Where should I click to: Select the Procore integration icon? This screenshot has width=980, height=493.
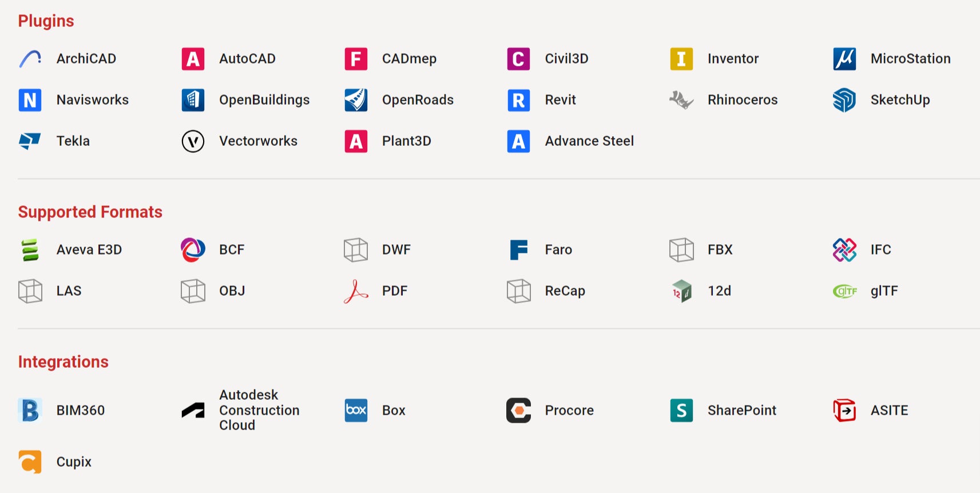click(519, 411)
